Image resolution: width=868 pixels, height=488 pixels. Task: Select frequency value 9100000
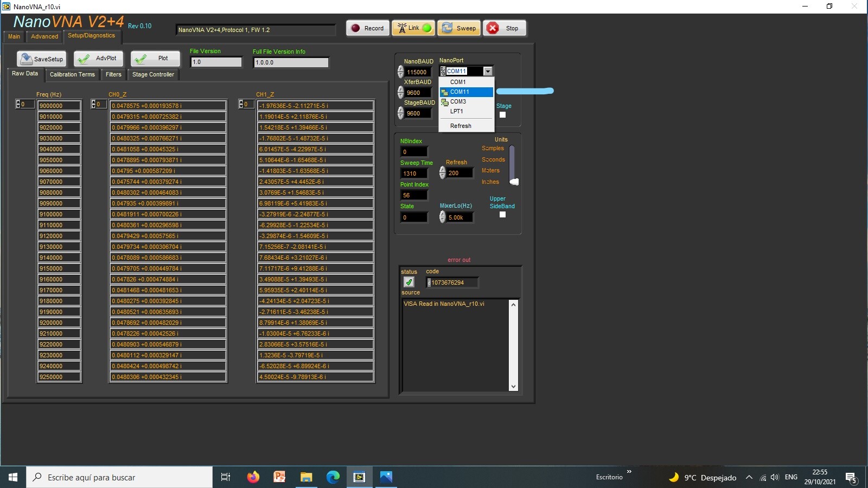pyautogui.click(x=59, y=214)
